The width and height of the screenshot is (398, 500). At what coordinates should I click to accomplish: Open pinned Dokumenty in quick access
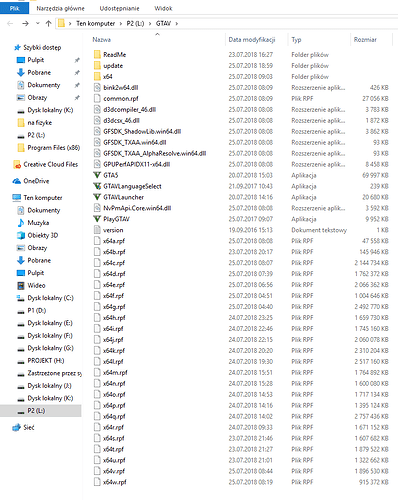tap(44, 85)
